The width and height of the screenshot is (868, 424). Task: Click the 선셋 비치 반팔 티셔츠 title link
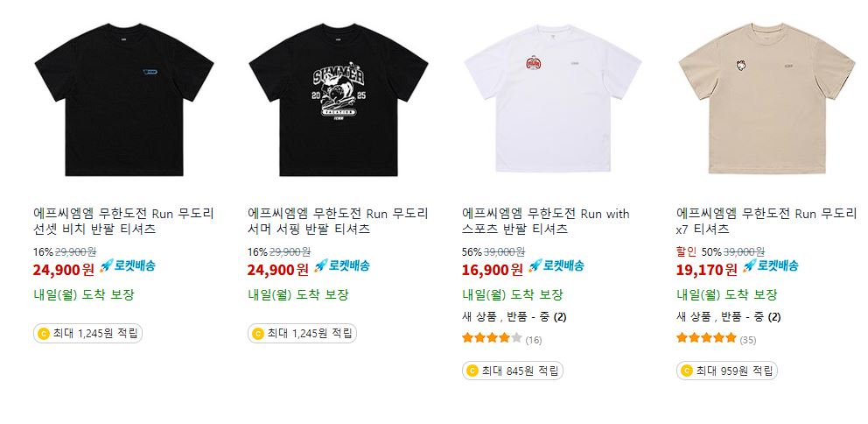pos(123,221)
